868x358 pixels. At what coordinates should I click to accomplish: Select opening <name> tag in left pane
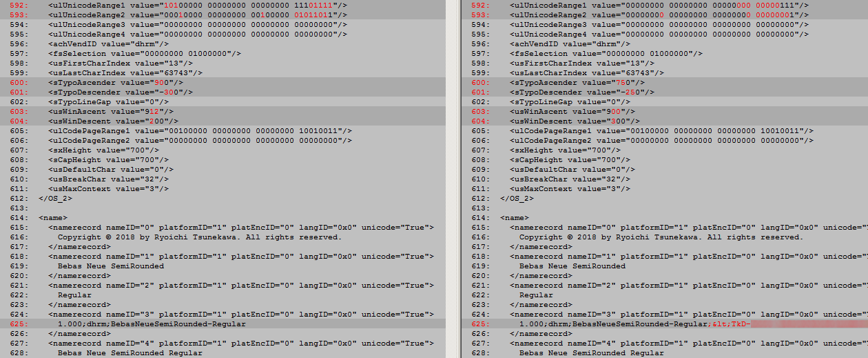[53, 217]
